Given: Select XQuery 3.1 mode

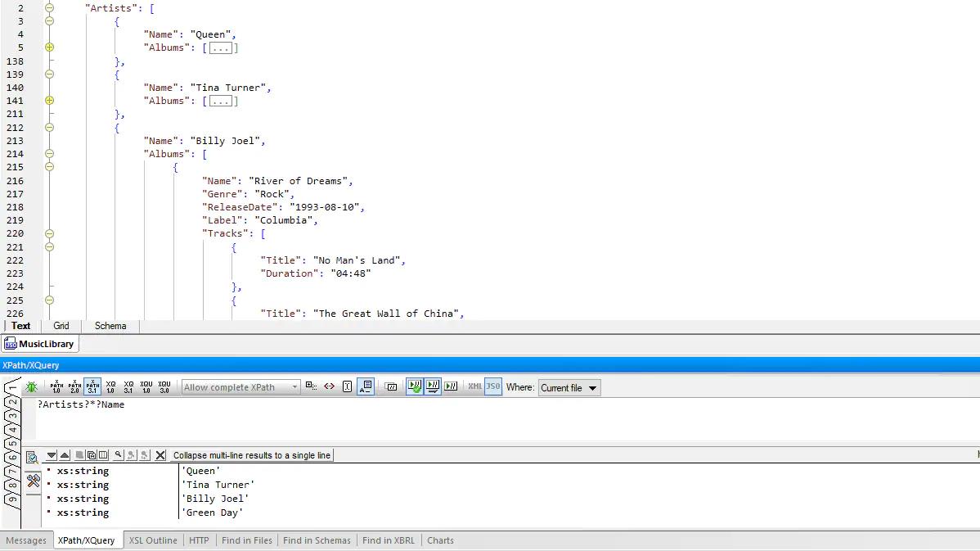Looking at the screenshot, I should (128, 387).
